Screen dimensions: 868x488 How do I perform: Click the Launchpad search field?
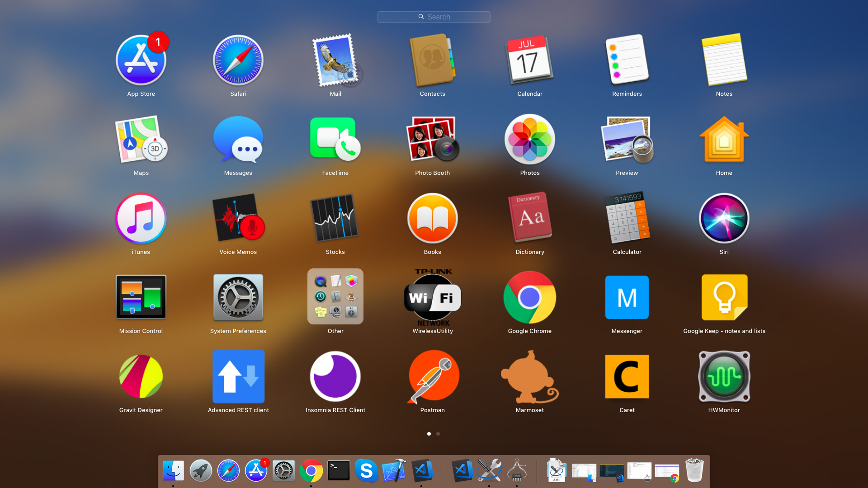(434, 17)
